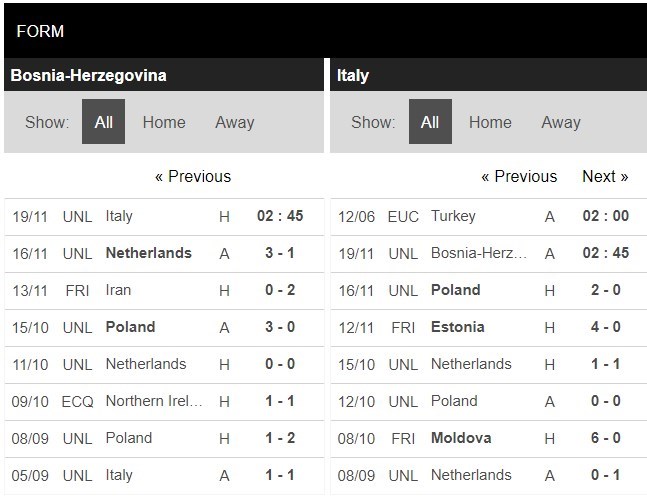Viewport: 647px width, 496px height.
Task: Show Bosnia-Herzegovina Away matches
Action: pos(234,122)
